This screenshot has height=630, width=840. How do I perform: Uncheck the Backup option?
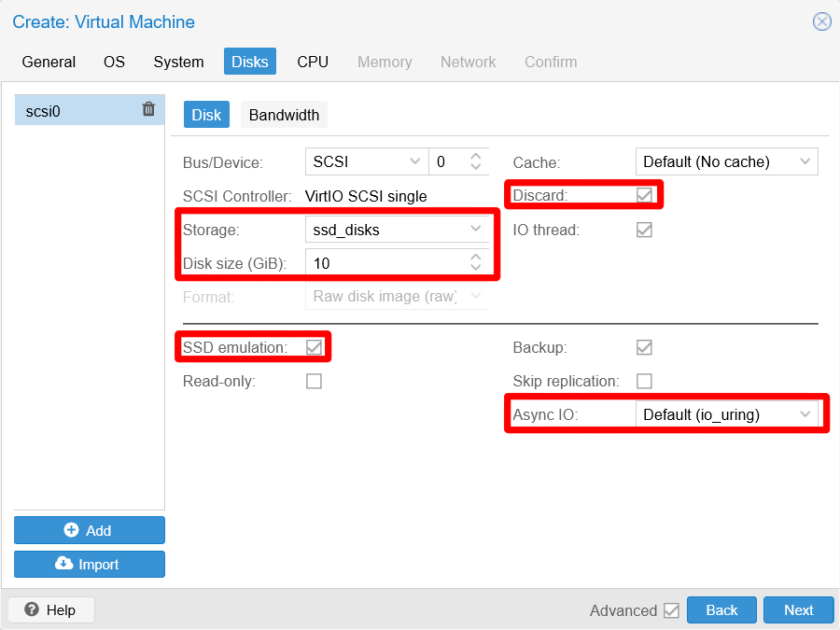pyautogui.click(x=644, y=347)
